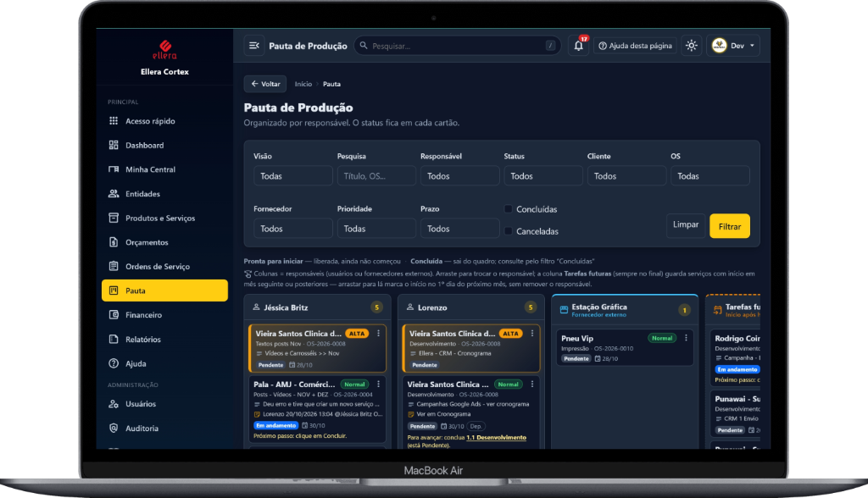The image size is (868, 498).
Task: Click the Lorenzo column person icon
Action: [x=410, y=307]
